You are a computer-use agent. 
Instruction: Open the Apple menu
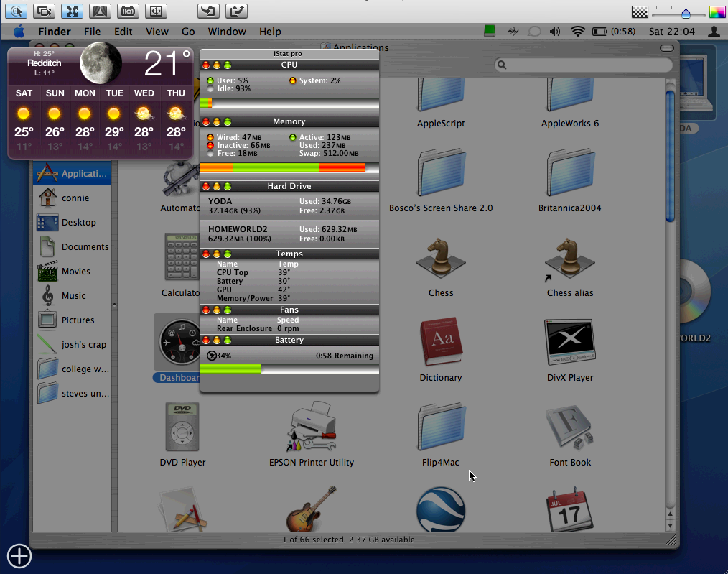[x=19, y=32]
